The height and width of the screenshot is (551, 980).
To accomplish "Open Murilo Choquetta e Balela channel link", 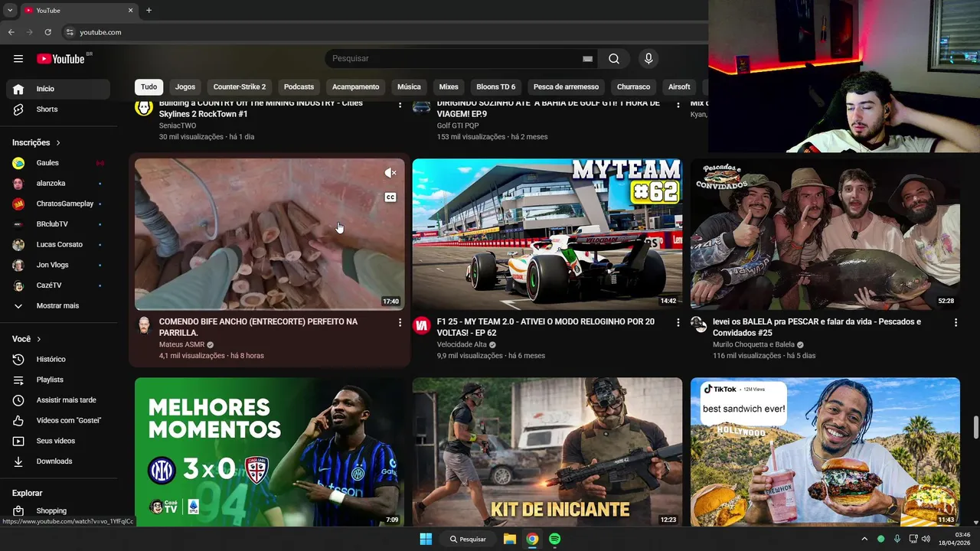I will click(x=753, y=344).
